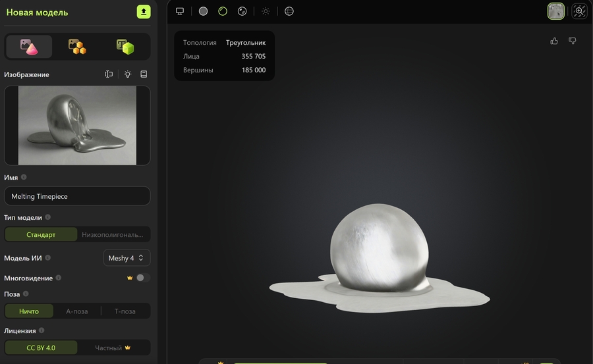Click the thumbs up icon

click(x=554, y=41)
